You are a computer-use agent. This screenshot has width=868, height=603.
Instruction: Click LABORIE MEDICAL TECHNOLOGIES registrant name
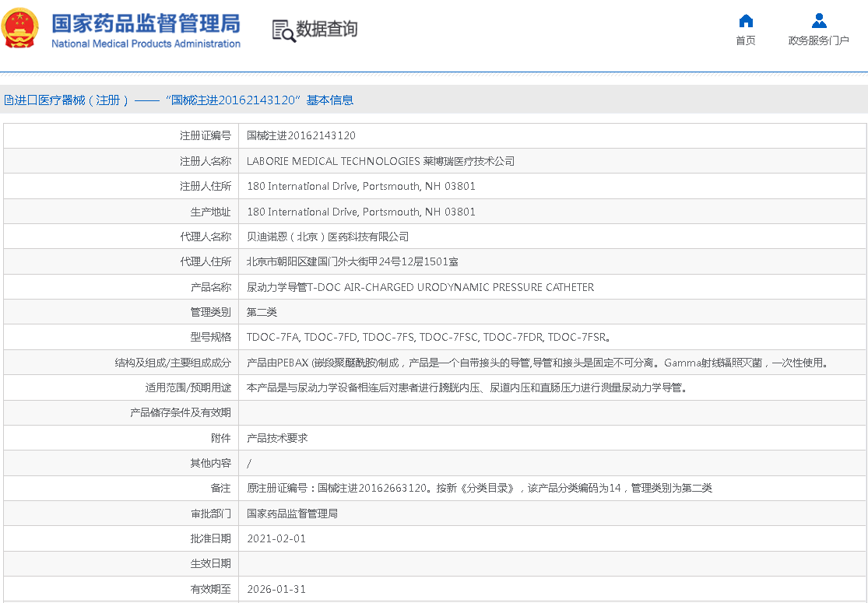pyautogui.click(x=381, y=161)
